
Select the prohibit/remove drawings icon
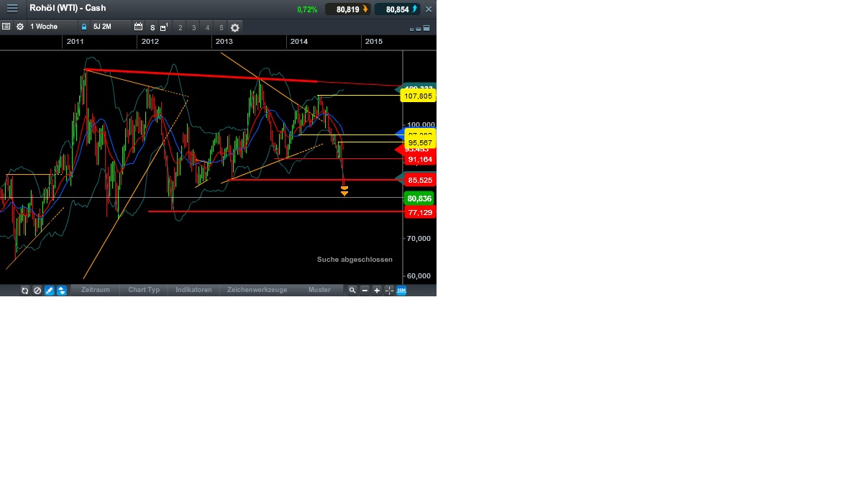coord(37,291)
